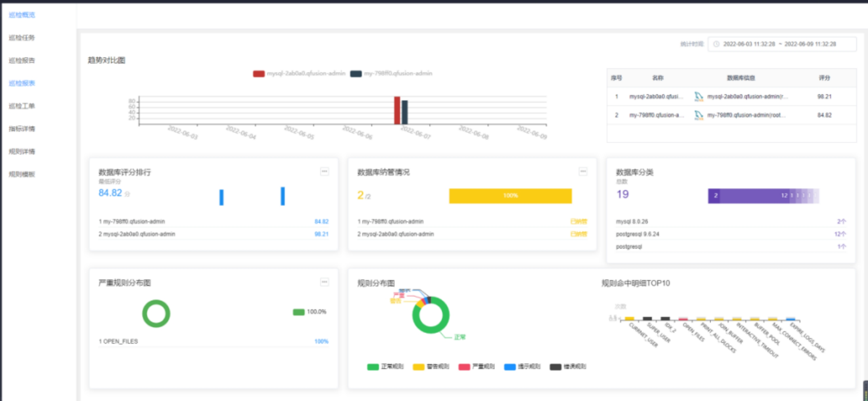Open 指标详情 in the sidebar
Screen dimensions: 868x401
(x=22, y=128)
